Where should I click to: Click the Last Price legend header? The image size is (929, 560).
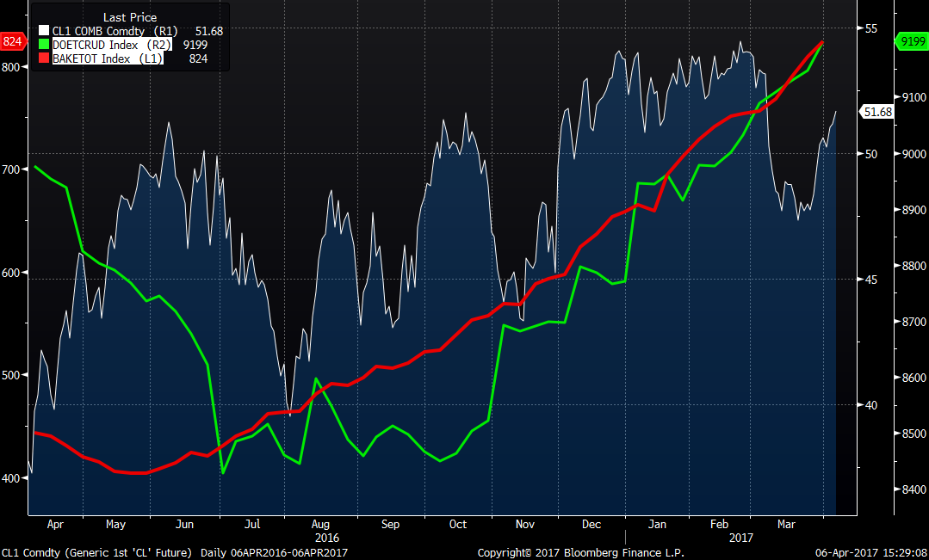tap(129, 17)
